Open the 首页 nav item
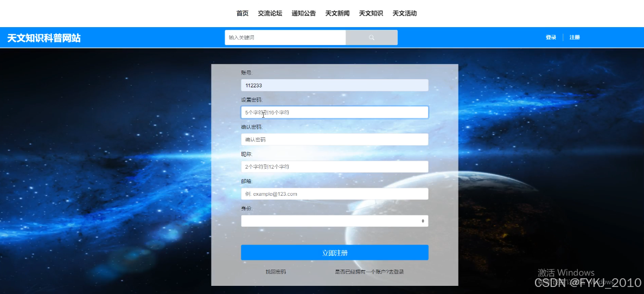Viewport: 644px width, 294px height. [243, 14]
